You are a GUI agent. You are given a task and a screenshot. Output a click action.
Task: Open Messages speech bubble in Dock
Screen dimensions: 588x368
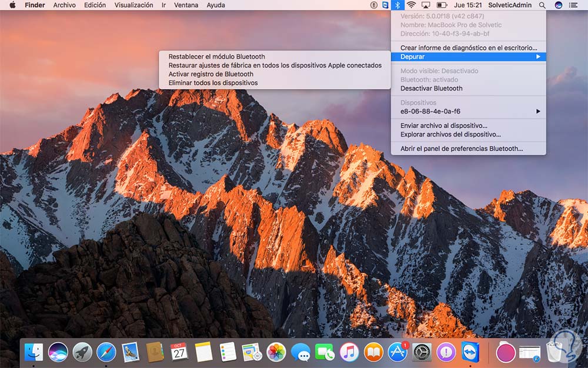pyautogui.click(x=300, y=352)
